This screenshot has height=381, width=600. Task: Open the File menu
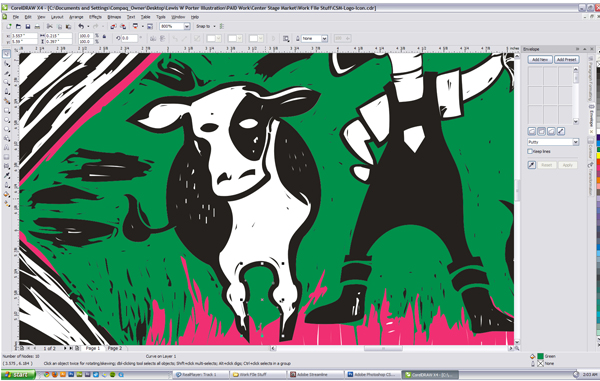coord(15,17)
